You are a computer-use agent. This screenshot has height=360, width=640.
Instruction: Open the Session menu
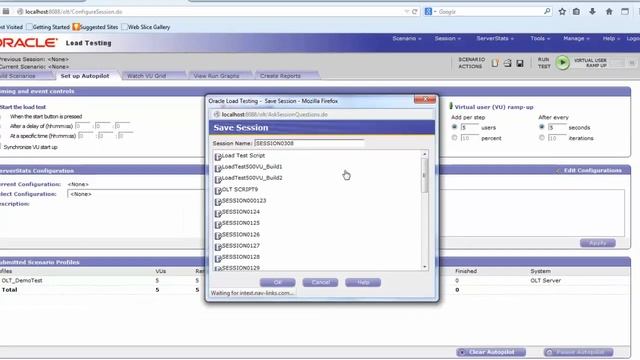click(447, 38)
